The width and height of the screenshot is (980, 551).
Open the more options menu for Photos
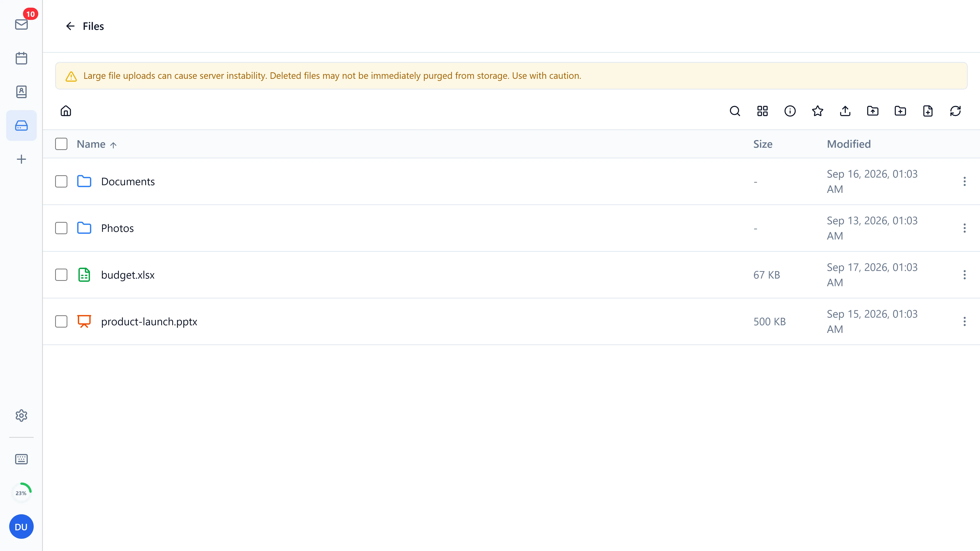(964, 228)
